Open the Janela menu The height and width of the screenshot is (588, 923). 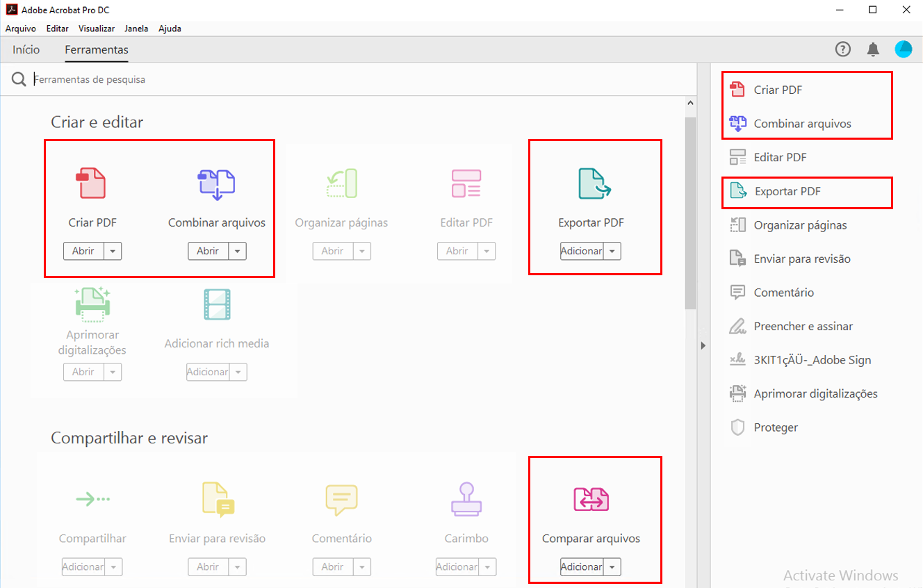click(136, 28)
